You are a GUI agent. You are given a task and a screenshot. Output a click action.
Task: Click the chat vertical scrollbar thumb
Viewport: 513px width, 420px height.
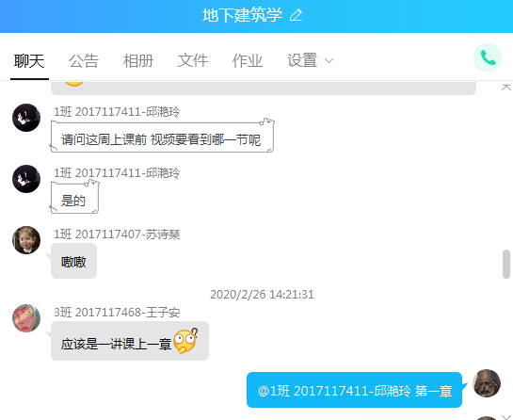(506, 265)
